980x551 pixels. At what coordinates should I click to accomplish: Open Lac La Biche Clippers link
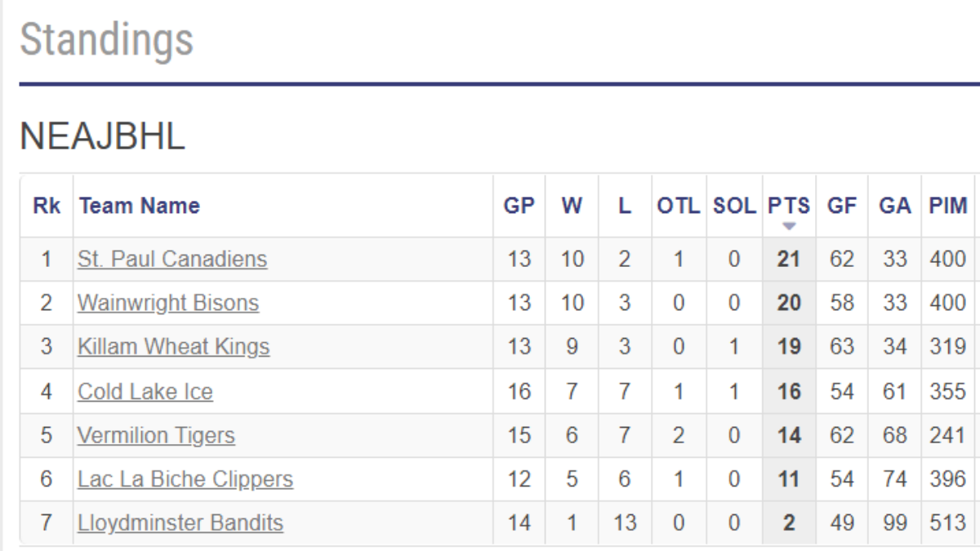coord(185,480)
